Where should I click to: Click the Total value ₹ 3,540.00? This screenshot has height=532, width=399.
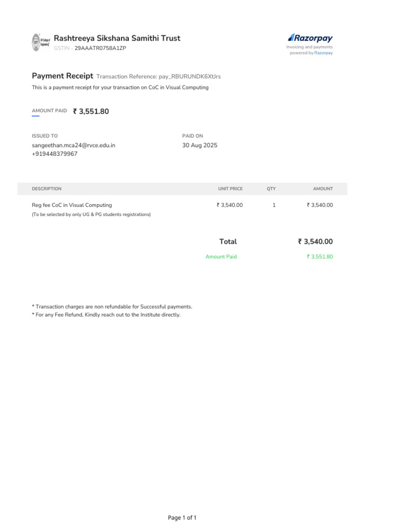pos(315,242)
